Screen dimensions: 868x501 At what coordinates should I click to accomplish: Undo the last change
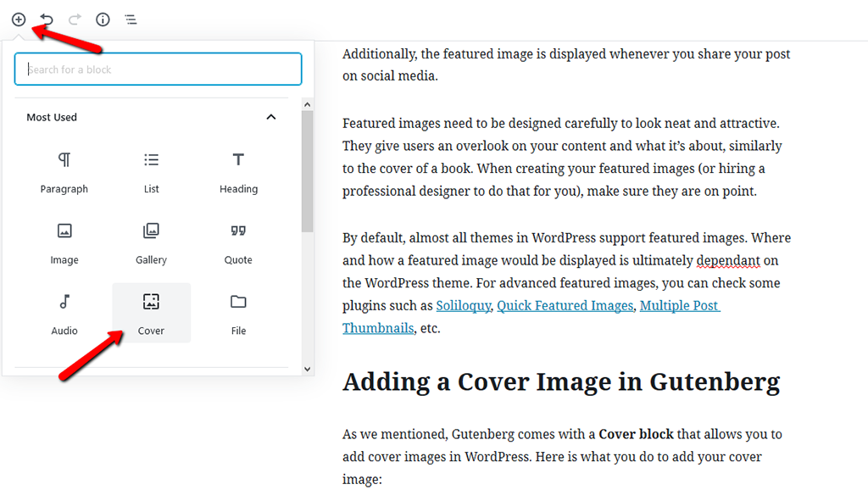pos(47,19)
